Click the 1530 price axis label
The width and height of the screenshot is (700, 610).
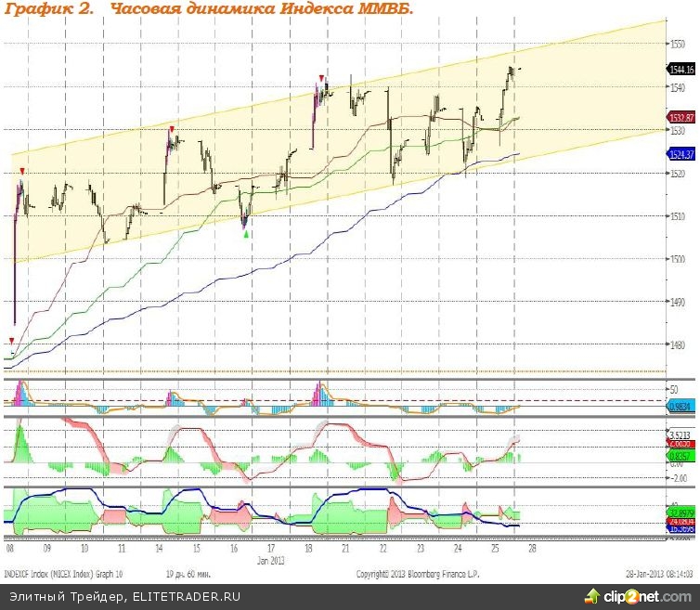coord(678,130)
